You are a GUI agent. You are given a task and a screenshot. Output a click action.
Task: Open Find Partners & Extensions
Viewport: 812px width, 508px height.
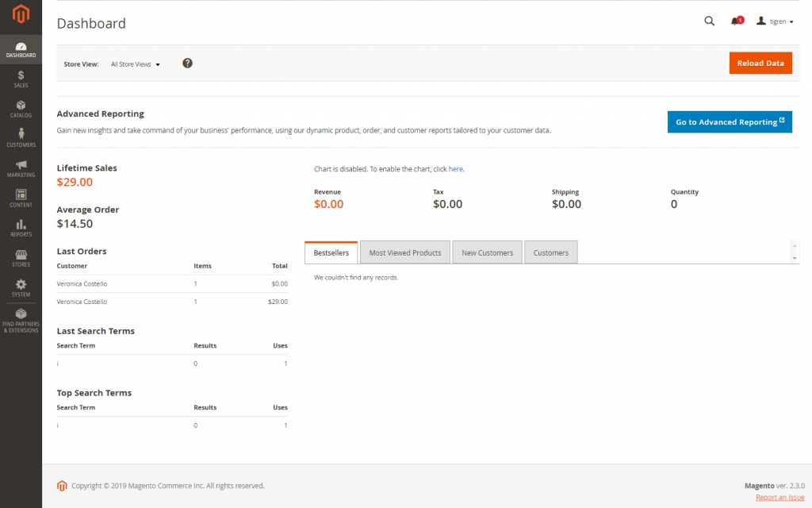click(21, 319)
